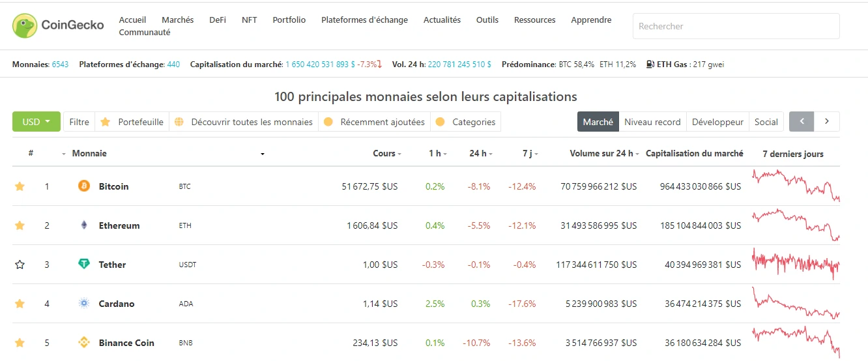This screenshot has height=361, width=868.
Task: Sort by 24 h column
Action: [480, 154]
